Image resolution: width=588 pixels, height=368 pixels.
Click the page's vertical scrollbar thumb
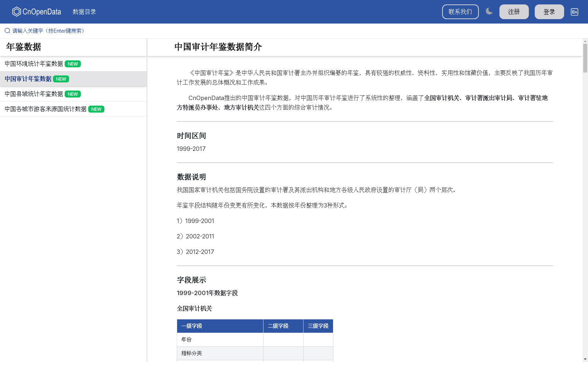pyautogui.click(x=585, y=58)
